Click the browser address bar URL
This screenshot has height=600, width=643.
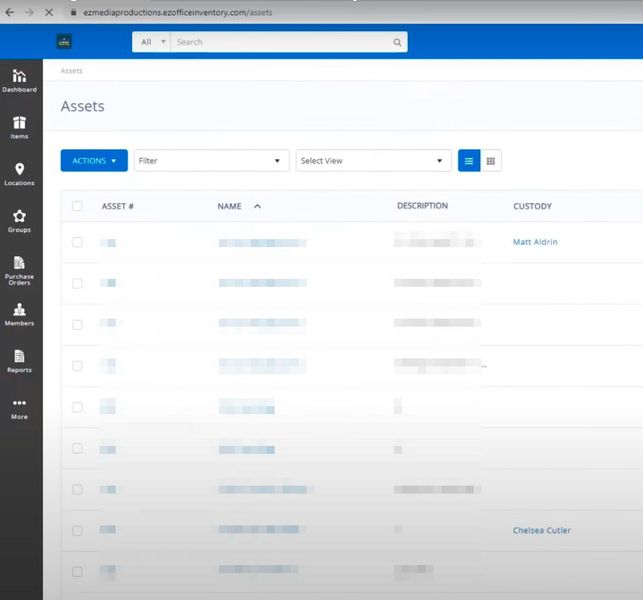[x=178, y=13]
